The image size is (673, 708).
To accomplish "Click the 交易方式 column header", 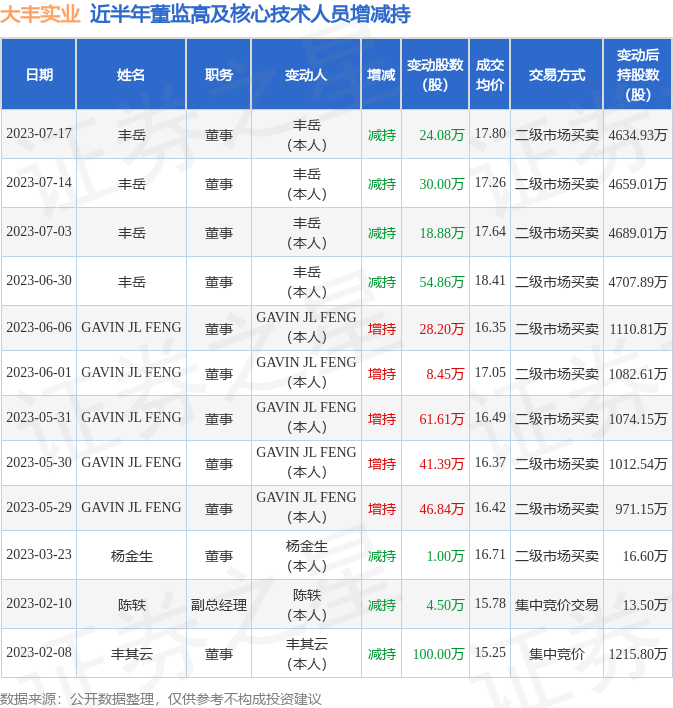I will (556, 75).
